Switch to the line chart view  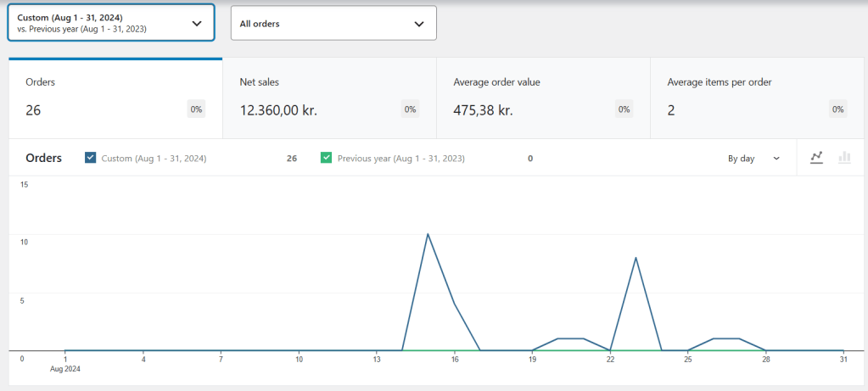[816, 158]
